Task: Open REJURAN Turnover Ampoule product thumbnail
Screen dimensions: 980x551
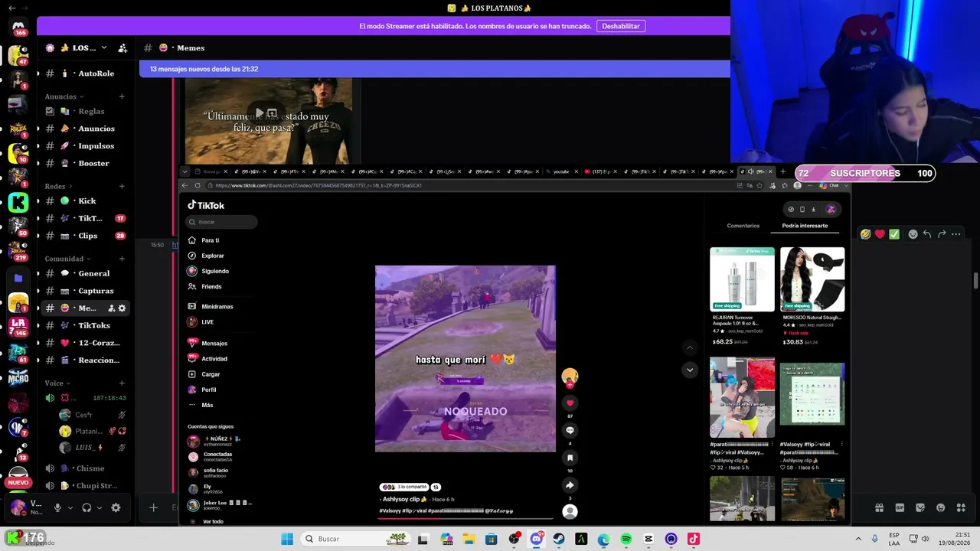Action: click(742, 279)
